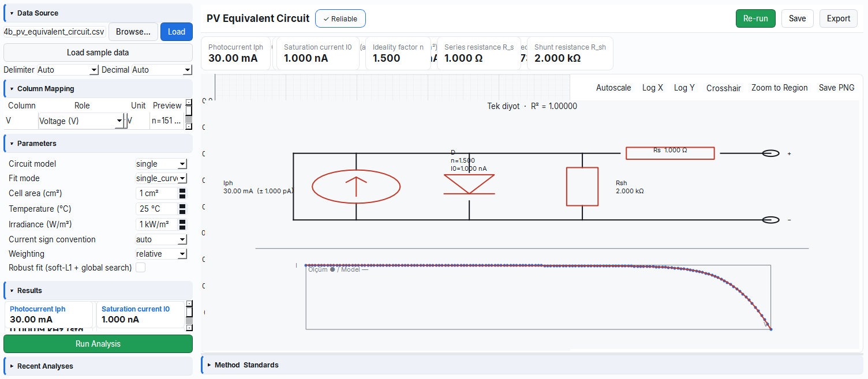Collapse the Column Mapping section
Viewport: 868px width, 379px height.
pos(98,89)
